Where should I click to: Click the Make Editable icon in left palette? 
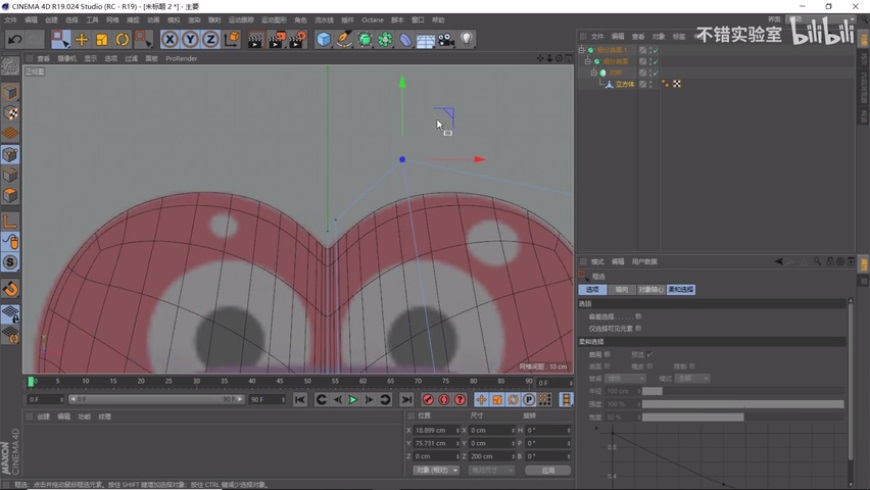click(x=10, y=67)
